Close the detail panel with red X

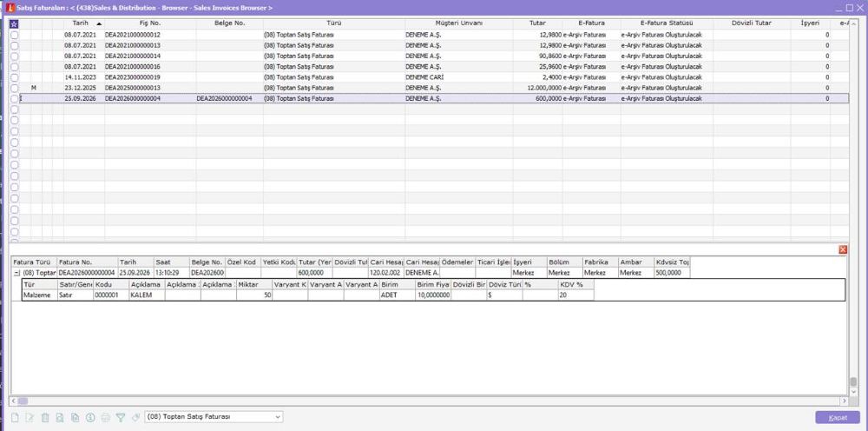pos(843,250)
